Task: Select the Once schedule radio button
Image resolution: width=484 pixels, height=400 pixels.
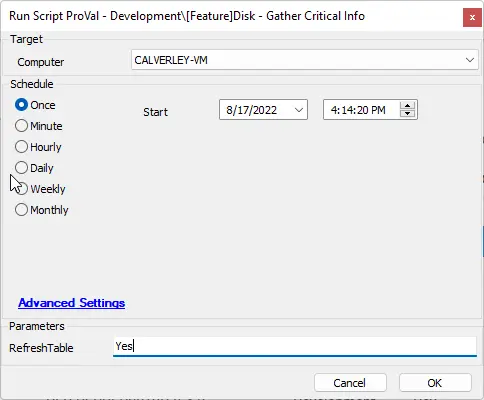Action: coord(21,105)
